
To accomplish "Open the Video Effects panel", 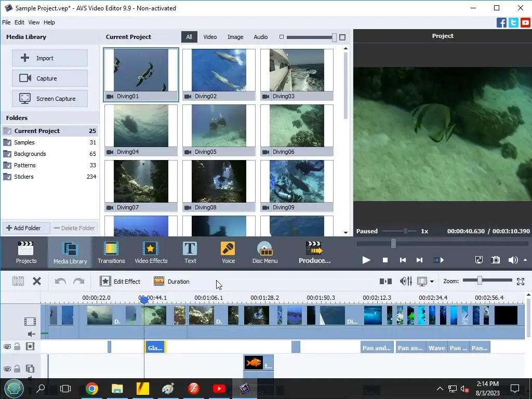I will [151, 252].
